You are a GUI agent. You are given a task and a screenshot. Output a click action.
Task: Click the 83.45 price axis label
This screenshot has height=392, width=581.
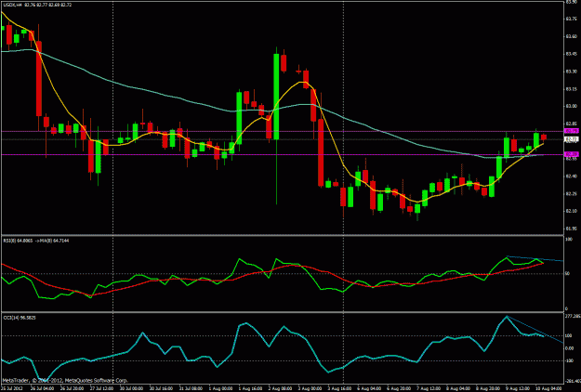(x=571, y=54)
